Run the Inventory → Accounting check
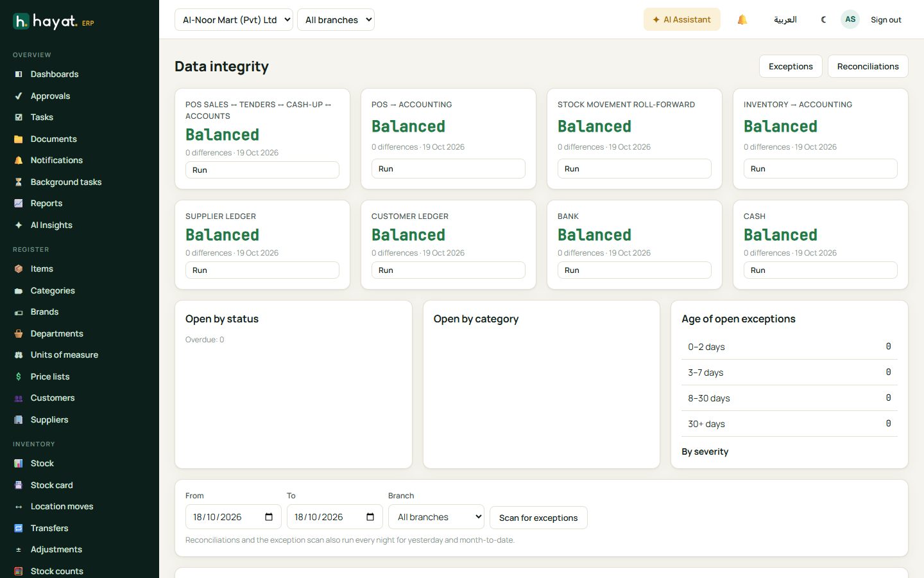The width and height of the screenshot is (924, 578). click(821, 169)
